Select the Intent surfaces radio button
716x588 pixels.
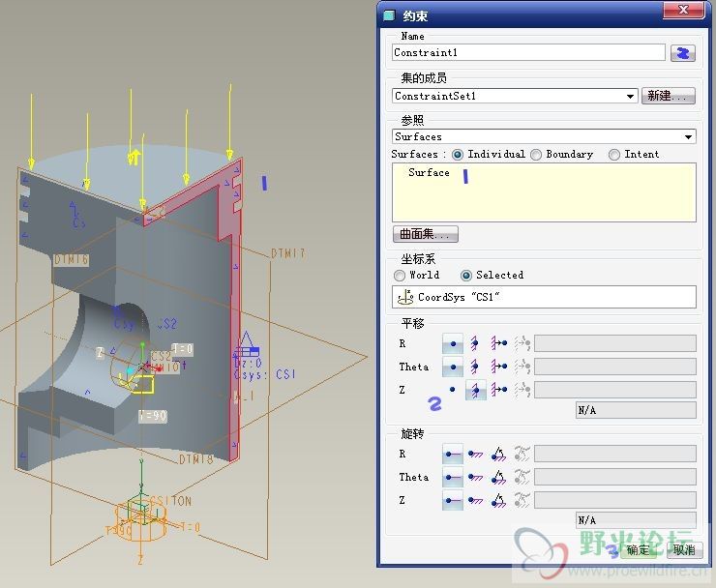[x=614, y=155]
